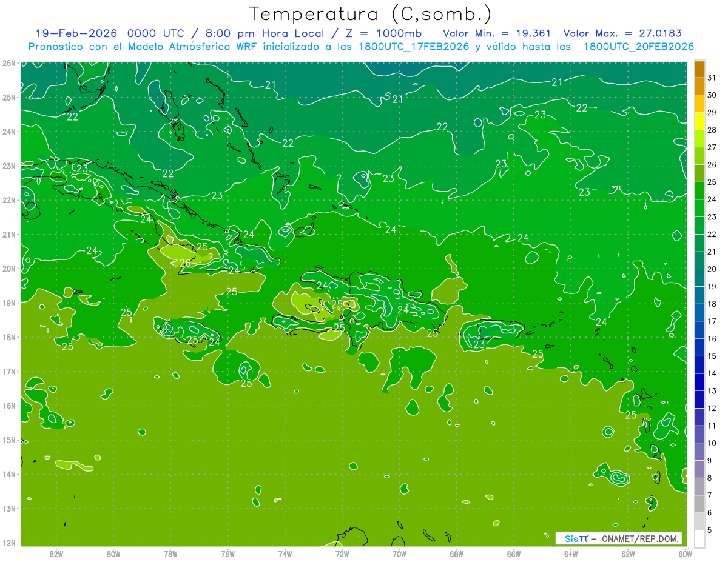Click the 62W longitude axis label

pyautogui.click(x=629, y=554)
